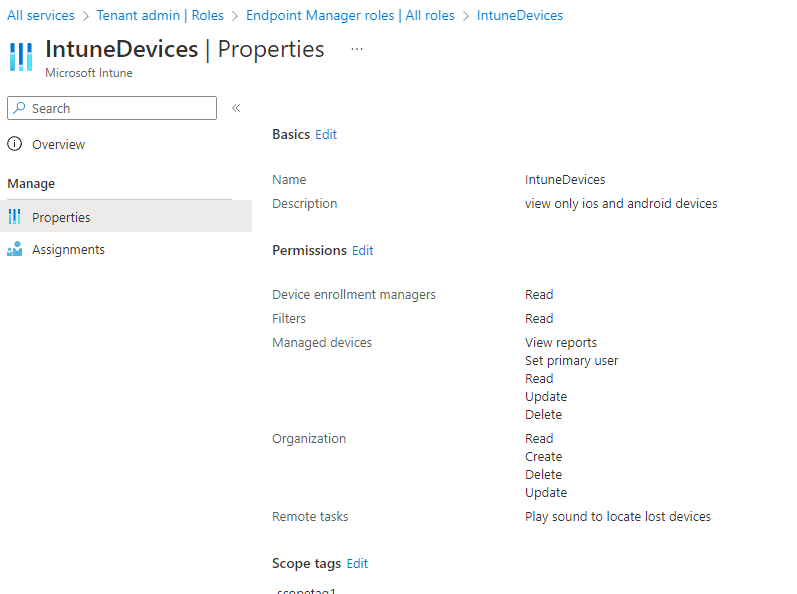Edit the Basics section
Image resolution: width=797 pixels, height=594 pixels.
pyautogui.click(x=326, y=134)
